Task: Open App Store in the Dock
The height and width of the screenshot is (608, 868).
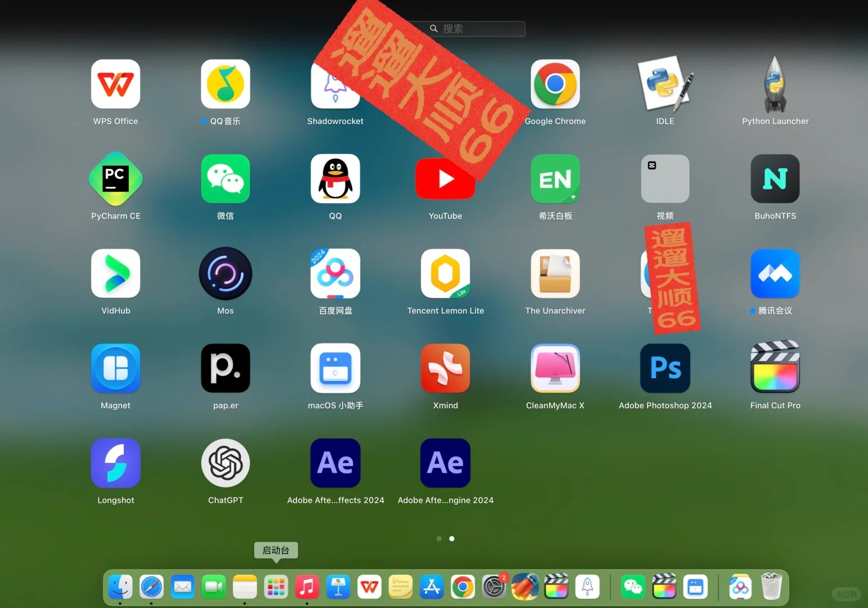Action: [x=431, y=587]
